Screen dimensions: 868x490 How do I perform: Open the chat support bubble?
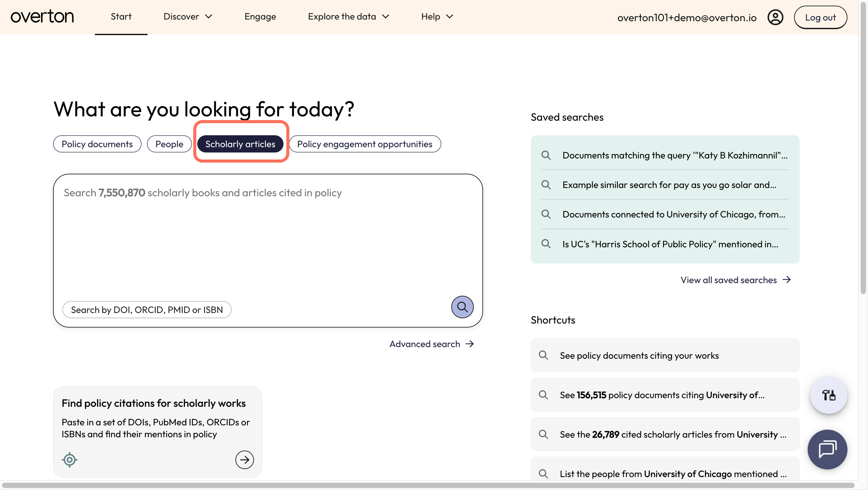tap(827, 449)
